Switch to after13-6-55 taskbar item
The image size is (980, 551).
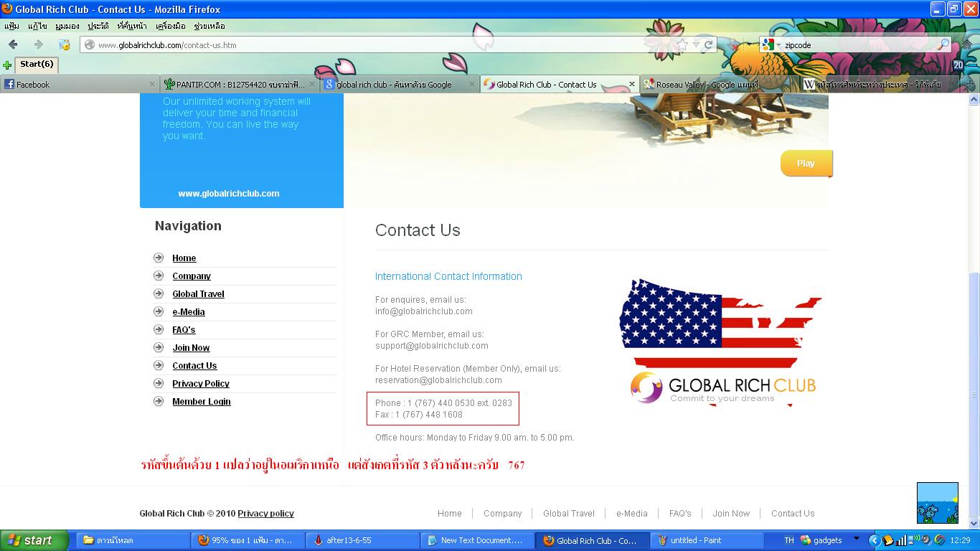point(362,540)
